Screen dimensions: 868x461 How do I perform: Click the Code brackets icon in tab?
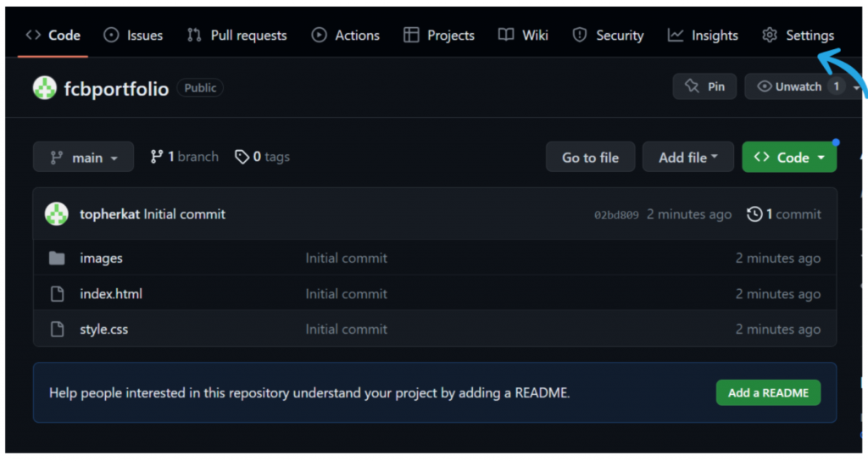click(33, 35)
